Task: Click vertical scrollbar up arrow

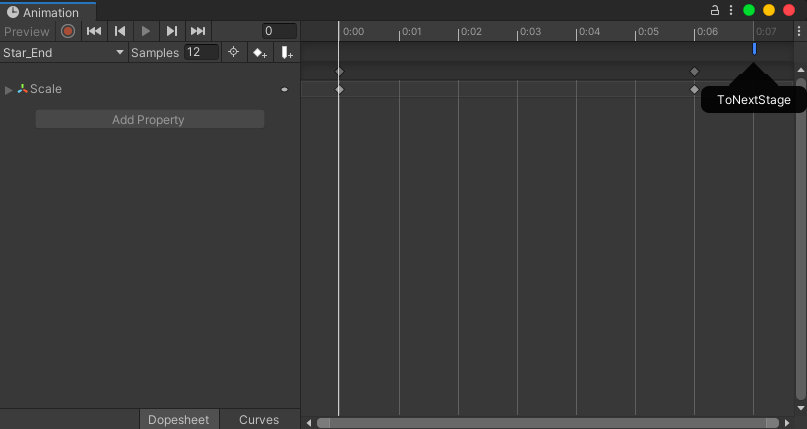Action: point(801,70)
